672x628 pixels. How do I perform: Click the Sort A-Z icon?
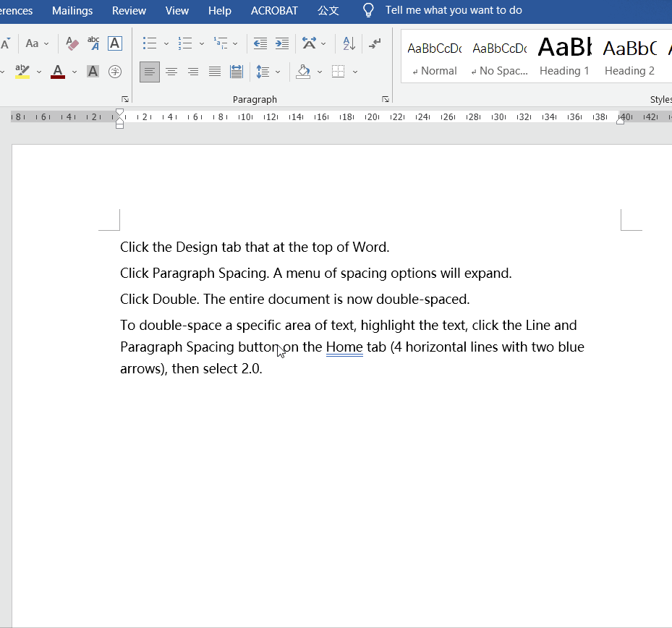(x=349, y=43)
